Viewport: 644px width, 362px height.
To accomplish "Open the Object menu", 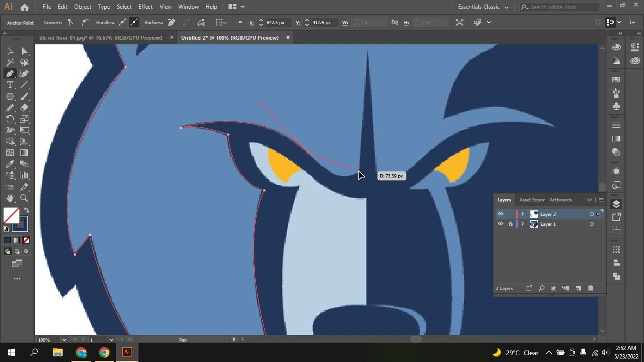I will coord(83,7).
